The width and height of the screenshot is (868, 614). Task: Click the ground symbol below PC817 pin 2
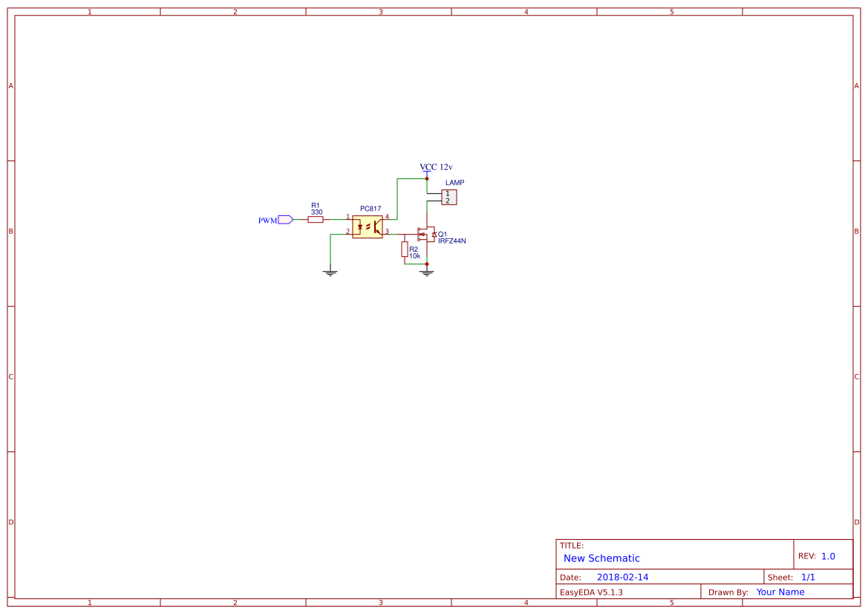[330, 272]
